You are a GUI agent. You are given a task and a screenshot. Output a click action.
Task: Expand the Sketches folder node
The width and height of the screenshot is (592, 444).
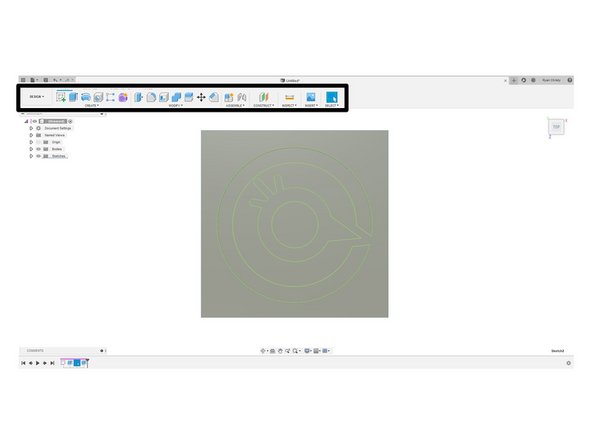click(31, 156)
